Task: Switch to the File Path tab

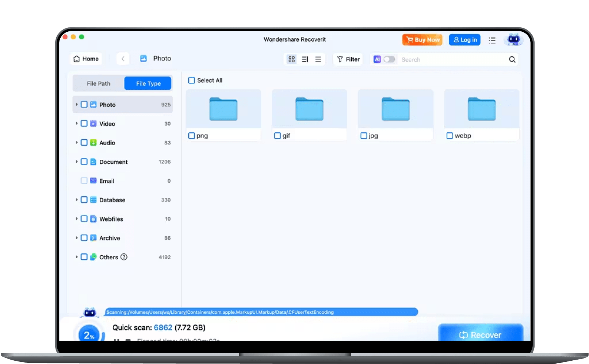Action: (x=99, y=84)
